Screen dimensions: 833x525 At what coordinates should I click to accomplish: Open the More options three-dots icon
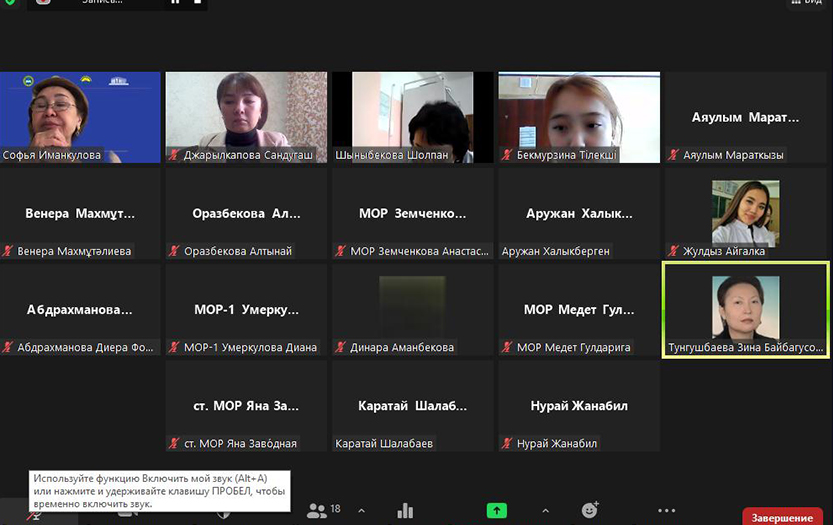coord(667,511)
